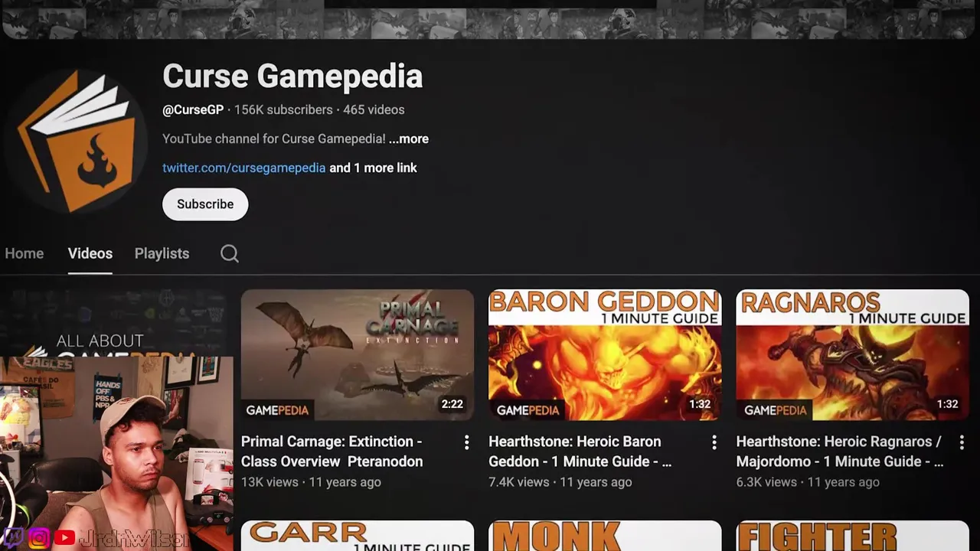Screen dimensions: 980x551
Task: Click 'and 1 more link'
Action: coord(373,168)
